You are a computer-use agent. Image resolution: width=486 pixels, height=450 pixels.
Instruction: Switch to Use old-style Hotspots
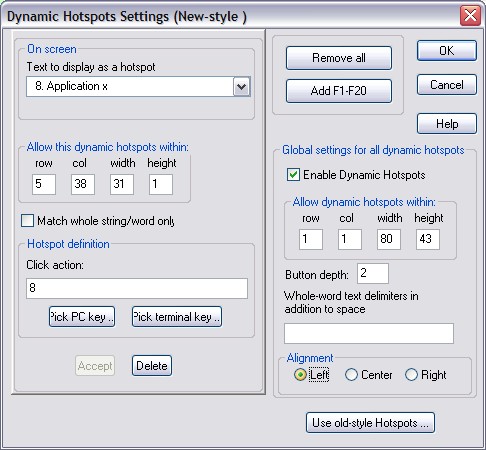[370, 423]
